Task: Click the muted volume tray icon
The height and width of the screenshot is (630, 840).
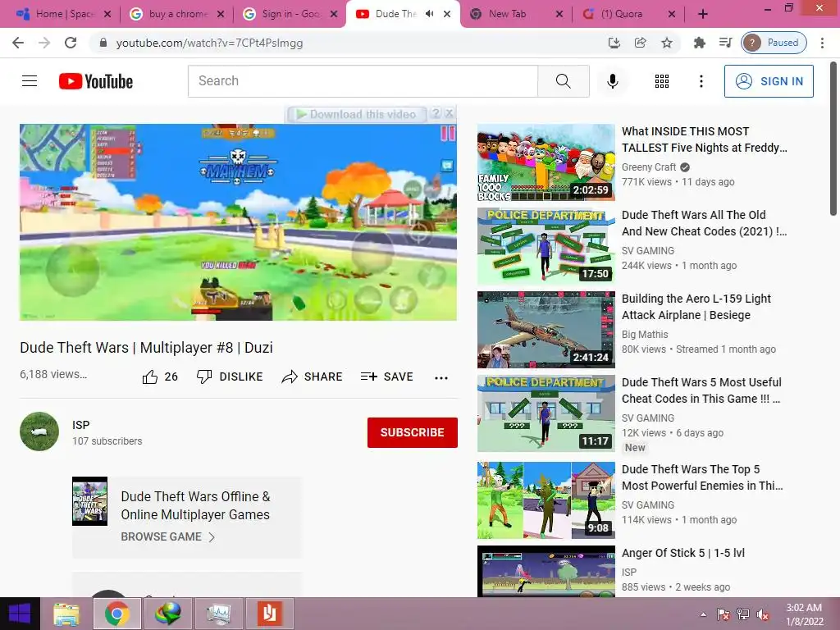Action: (x=763, y=614)
